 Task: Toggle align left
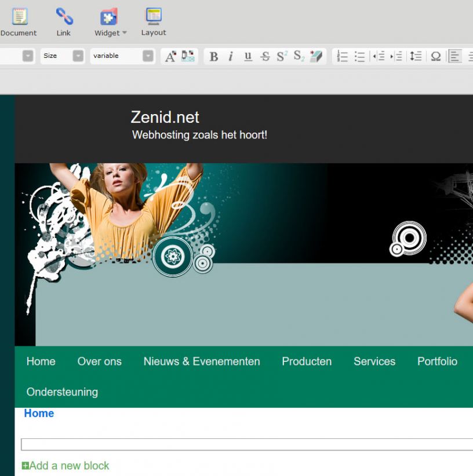(x=455, y=57)
